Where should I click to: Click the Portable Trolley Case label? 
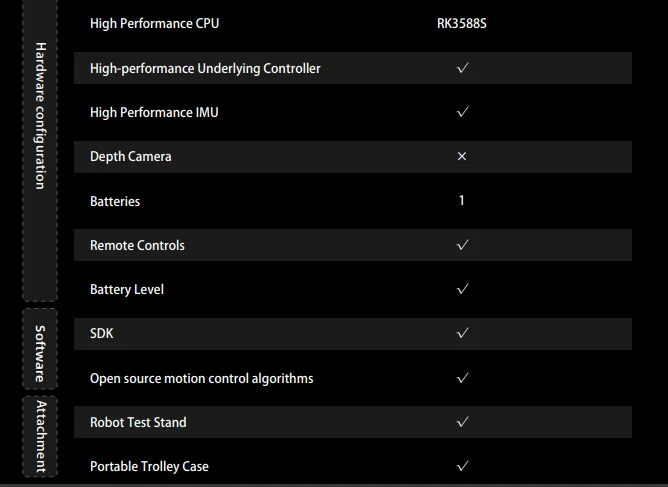(149, 467)
